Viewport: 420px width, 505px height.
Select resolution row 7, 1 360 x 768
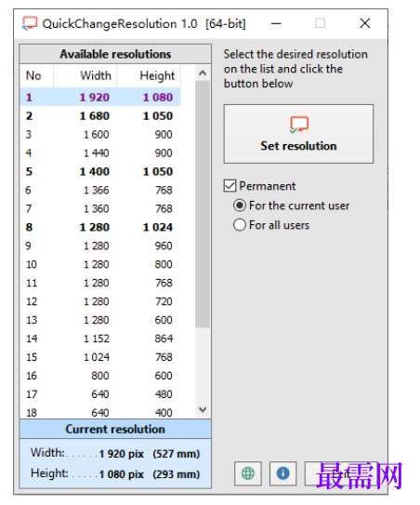tap(100, 208)
